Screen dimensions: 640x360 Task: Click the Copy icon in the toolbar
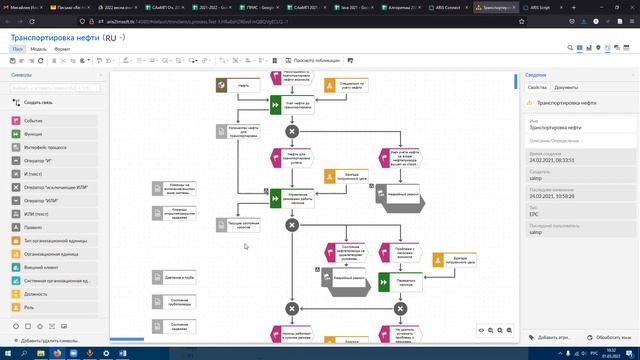(x=73, y=60)
